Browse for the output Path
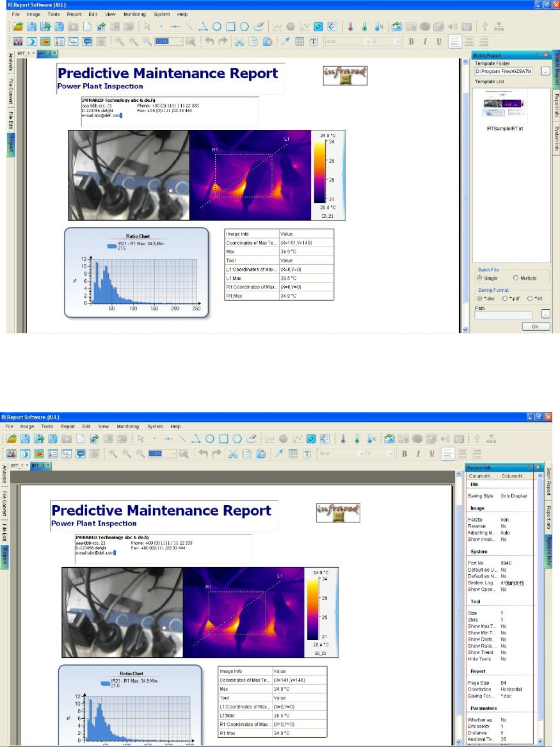The image size is (560, 747). coord(546,314)
